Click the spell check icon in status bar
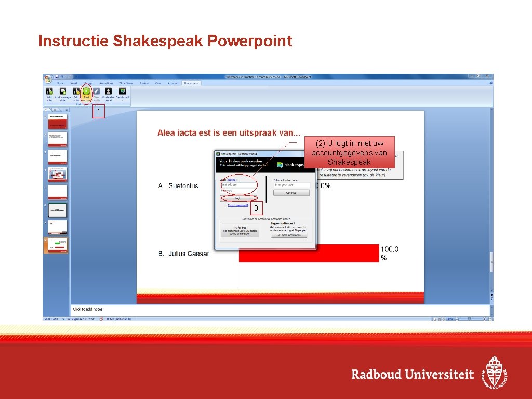 coord(101,319)
